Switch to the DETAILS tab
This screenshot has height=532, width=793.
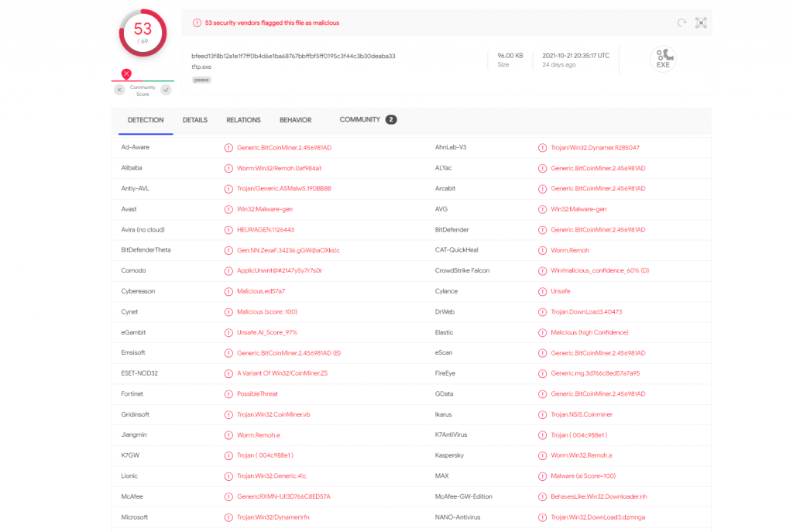[195, 120]
